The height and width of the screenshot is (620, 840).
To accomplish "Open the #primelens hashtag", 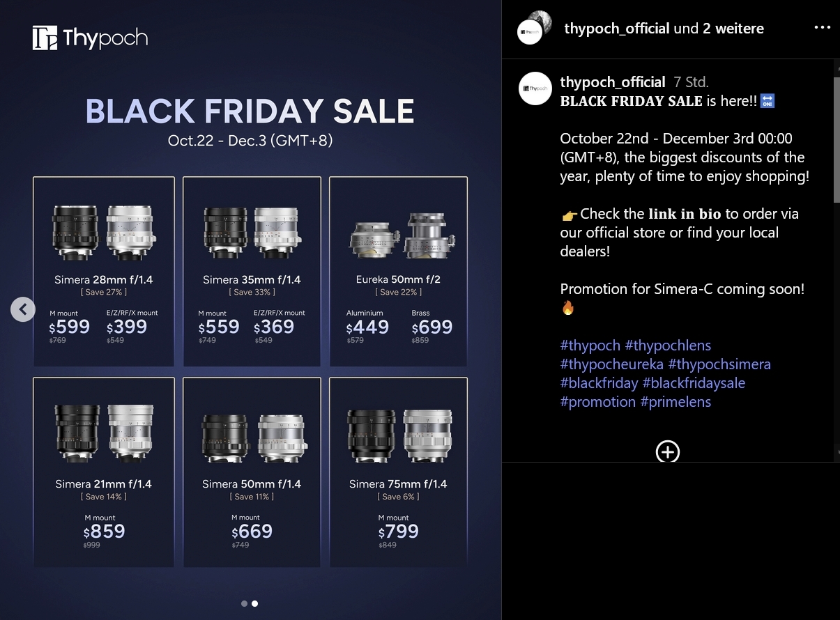I will point(675,402).
